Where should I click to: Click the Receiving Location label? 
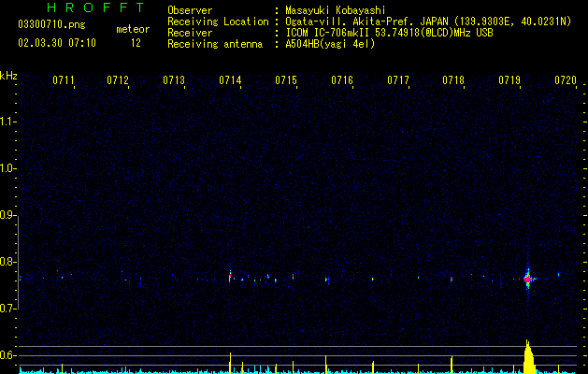[218, 22]
